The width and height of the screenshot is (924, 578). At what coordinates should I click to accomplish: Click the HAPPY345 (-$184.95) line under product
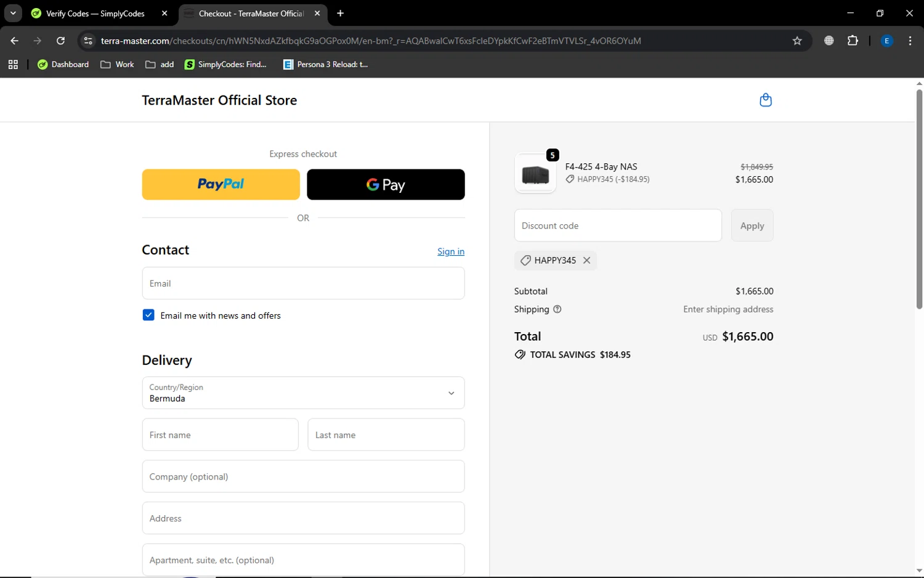[x=608, y=179]
